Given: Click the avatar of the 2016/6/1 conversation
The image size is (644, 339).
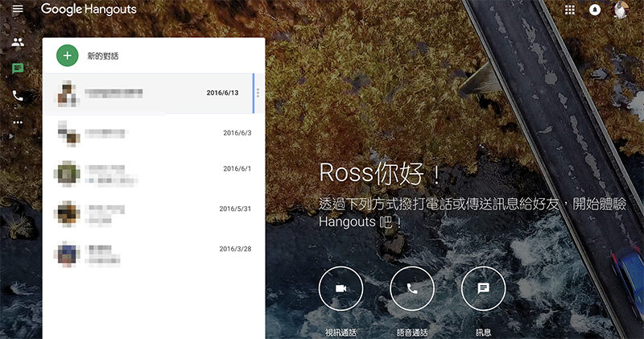Looking at the screenshot, I should click(67, 173).
